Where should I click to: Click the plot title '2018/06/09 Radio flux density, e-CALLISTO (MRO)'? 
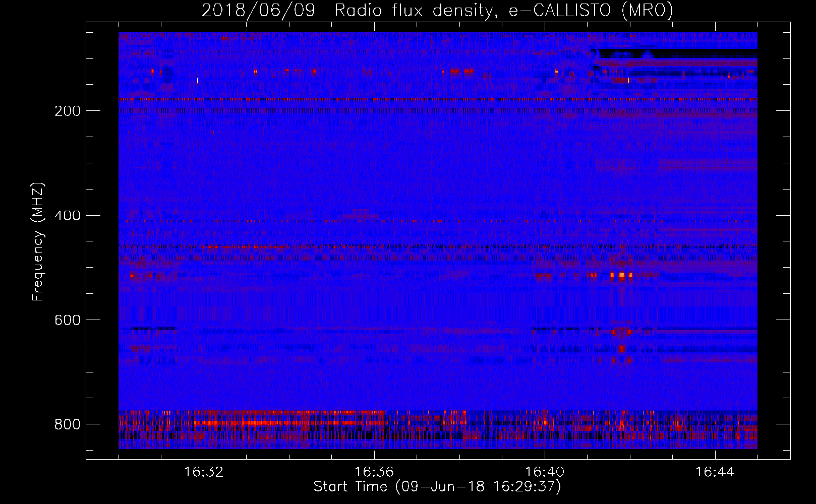[x=437, y=10]
